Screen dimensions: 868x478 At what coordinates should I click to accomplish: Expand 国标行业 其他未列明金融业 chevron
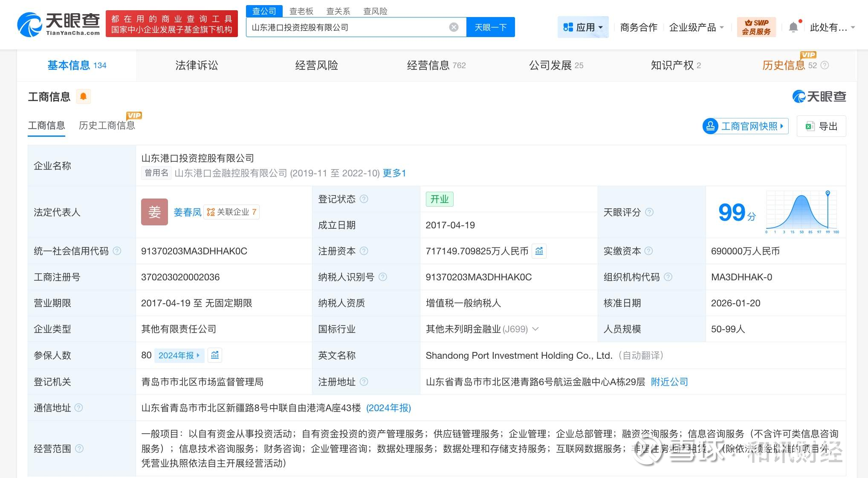(x=536, y=329)
